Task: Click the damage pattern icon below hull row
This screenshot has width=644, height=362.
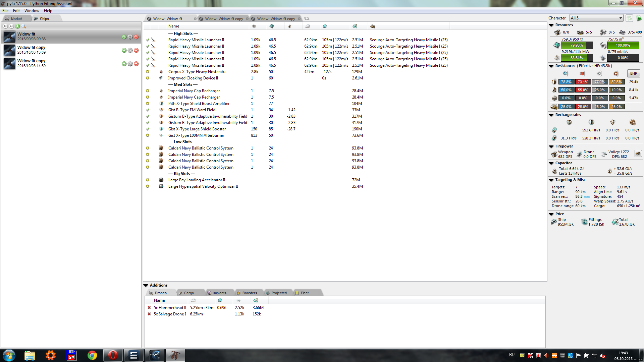Action: click(554, 107)
